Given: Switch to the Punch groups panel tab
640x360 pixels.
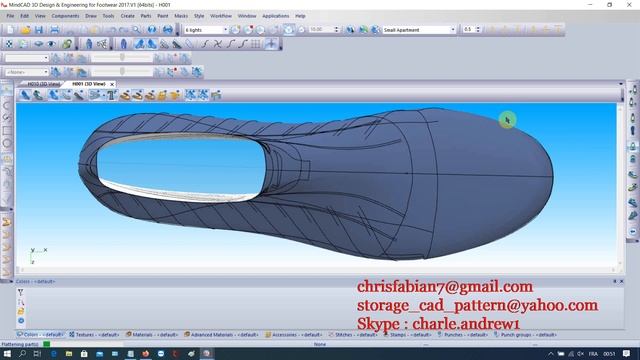Looking at the screenshot, I should point(526,335).
